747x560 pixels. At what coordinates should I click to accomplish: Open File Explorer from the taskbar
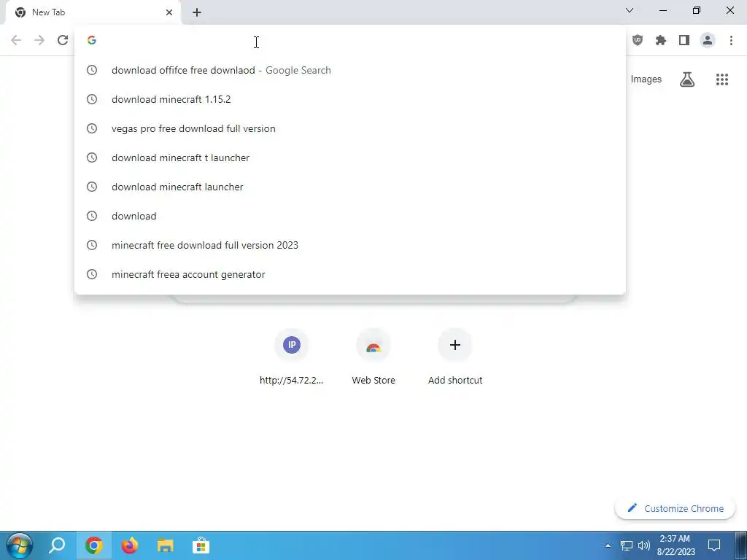pyautogui.click(x=166, y=545)
